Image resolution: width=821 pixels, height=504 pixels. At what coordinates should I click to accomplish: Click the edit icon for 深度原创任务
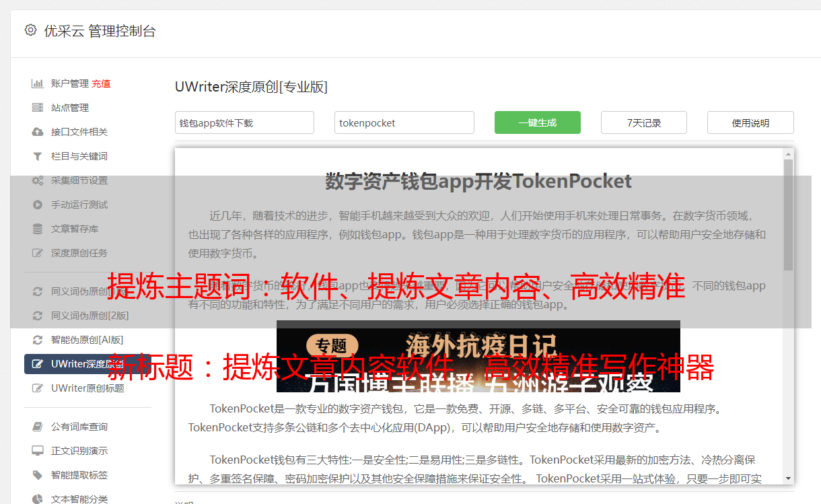click(38, 253)
